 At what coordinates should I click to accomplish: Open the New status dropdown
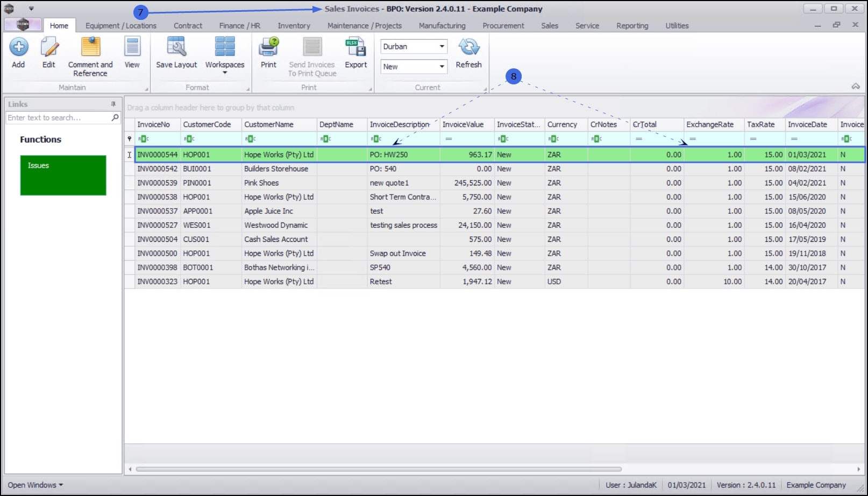442,67
